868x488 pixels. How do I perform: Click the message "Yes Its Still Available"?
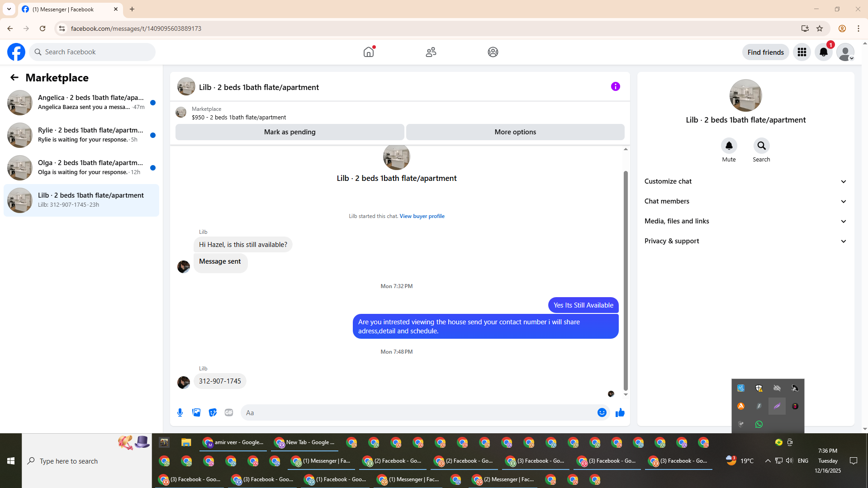tap(583, 305)
